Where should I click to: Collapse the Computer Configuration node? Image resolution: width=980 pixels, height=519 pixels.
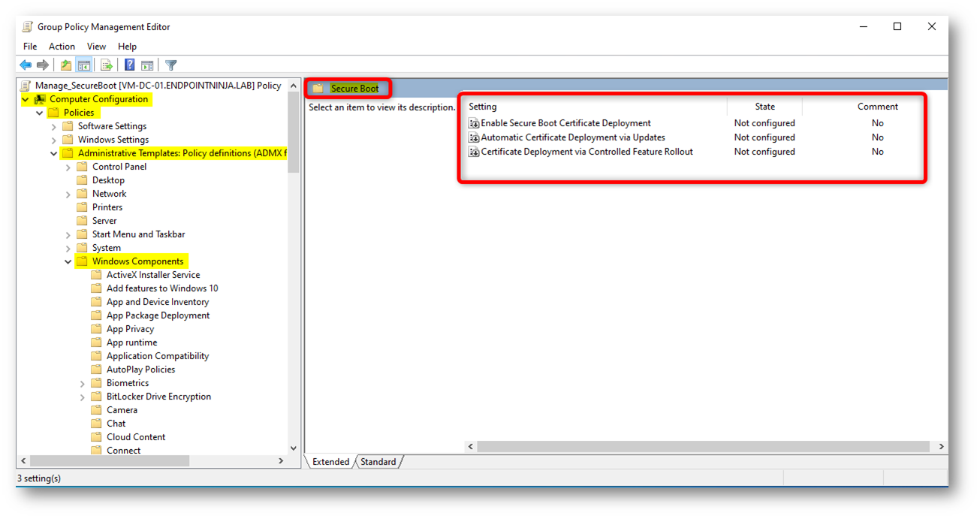click(x=26, y=99)
